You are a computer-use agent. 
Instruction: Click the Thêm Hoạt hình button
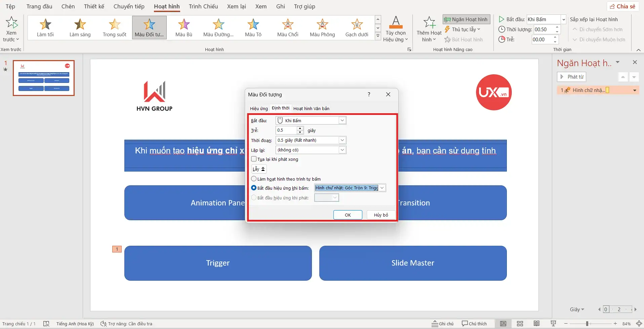429,29
